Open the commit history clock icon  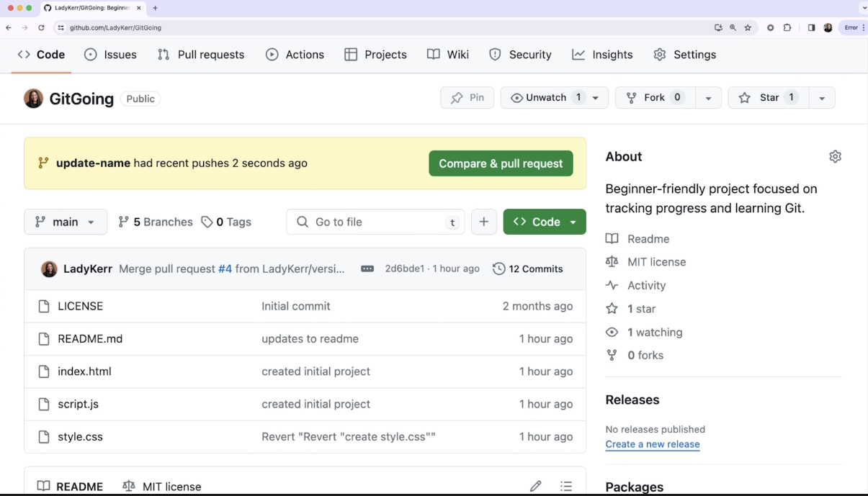pos(499,269)
